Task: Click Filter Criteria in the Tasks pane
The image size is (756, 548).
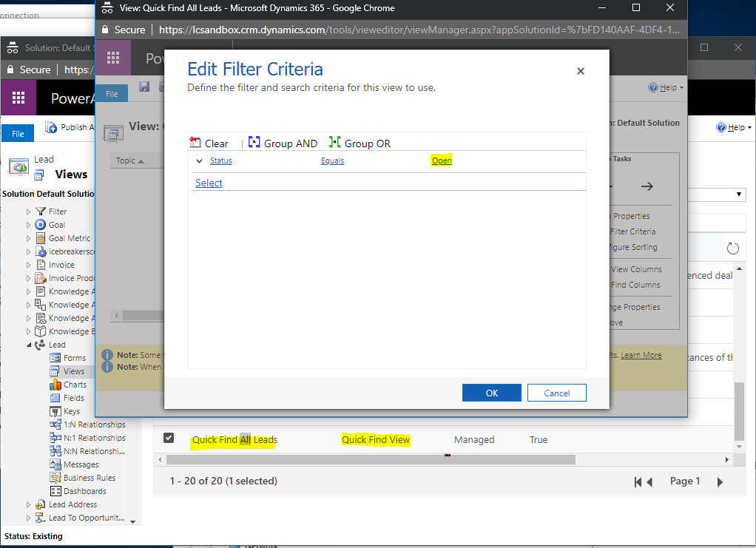Action: point(632,231)
